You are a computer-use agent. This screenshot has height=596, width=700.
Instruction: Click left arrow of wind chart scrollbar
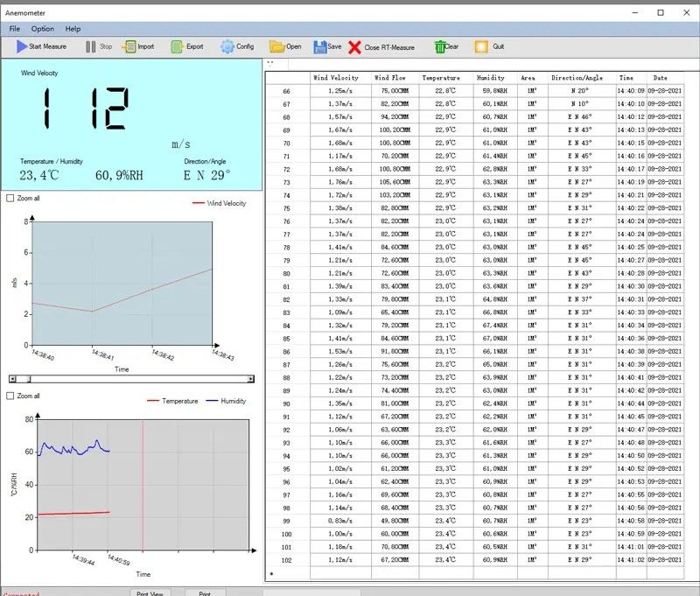click(x=12, y=379)
